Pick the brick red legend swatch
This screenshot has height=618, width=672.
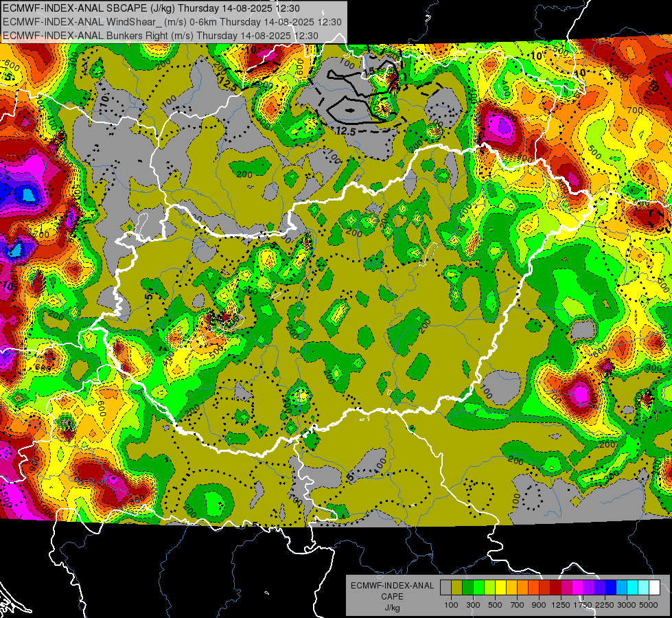point(545,588)
